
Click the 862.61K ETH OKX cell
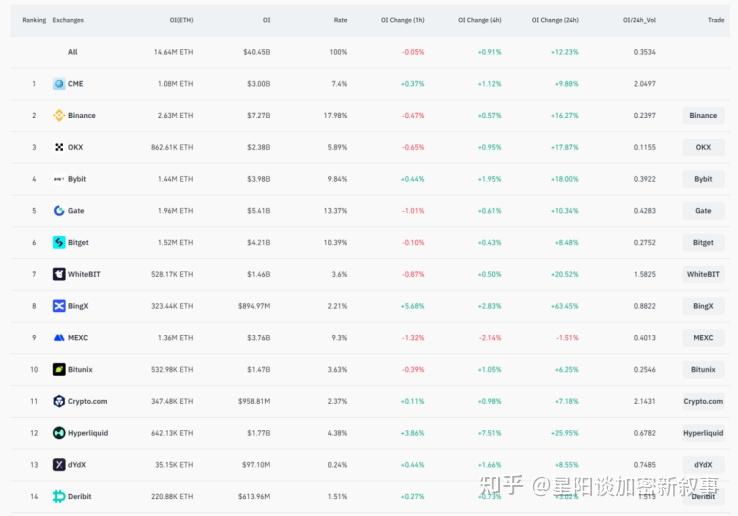click(x=172, y=147)
